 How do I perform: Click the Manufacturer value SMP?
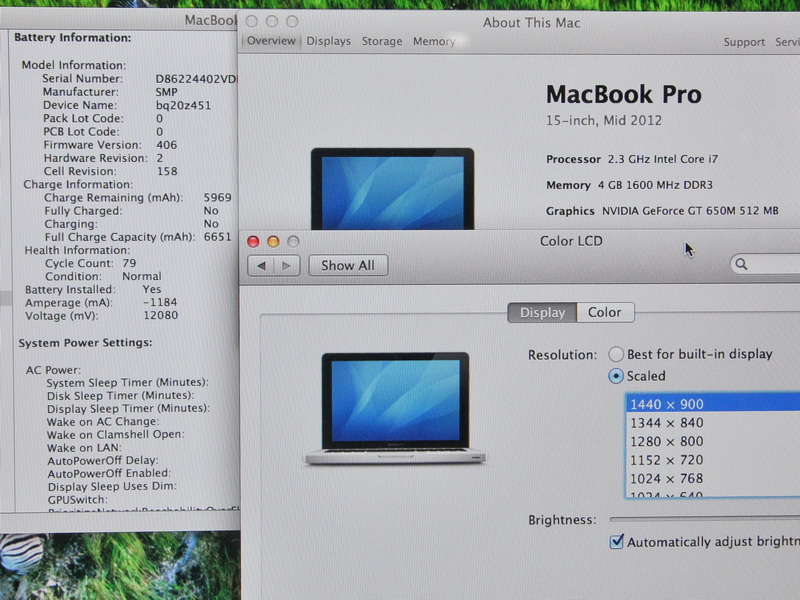(166, 92)
